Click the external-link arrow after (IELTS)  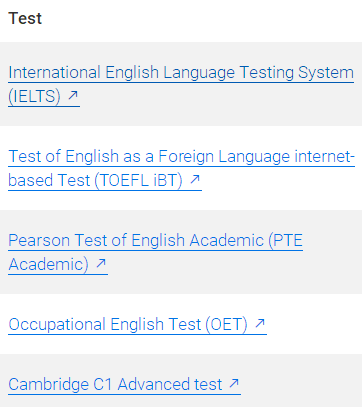tap(73, 96)
